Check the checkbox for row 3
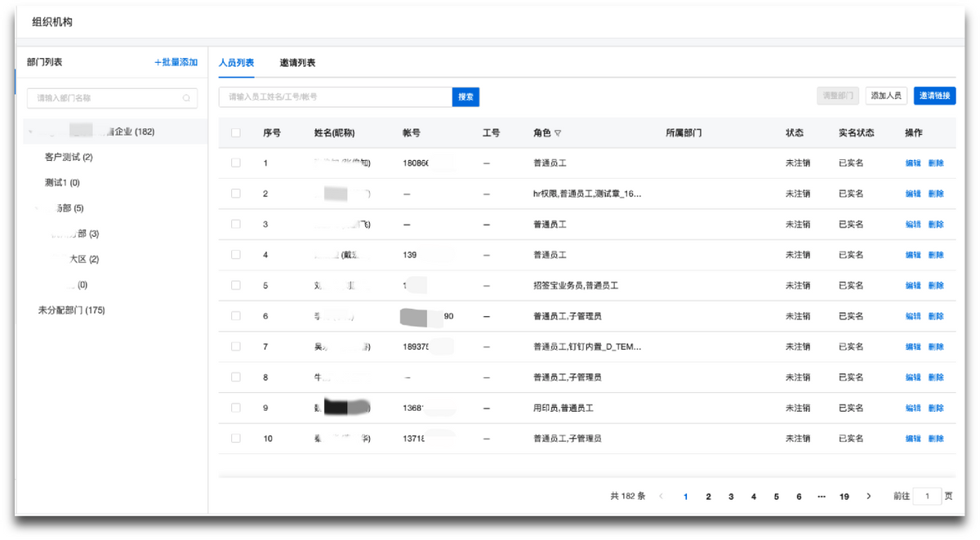980x540 pixels. (236, 224)
